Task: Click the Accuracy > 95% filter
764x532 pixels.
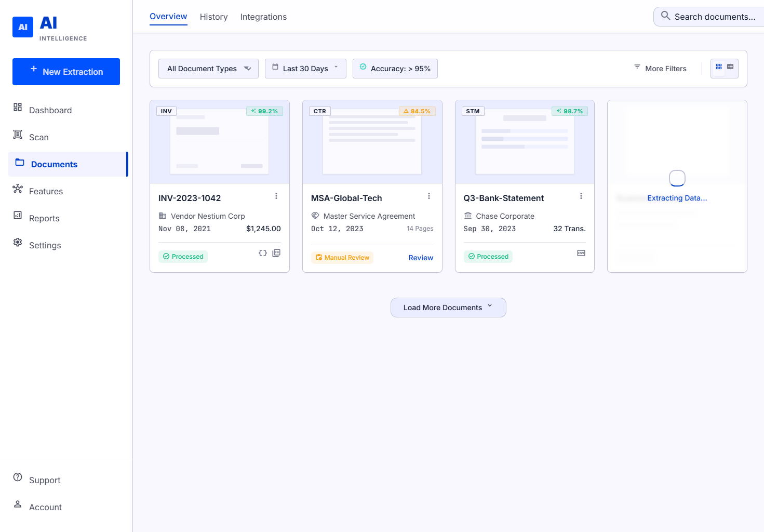Action: [395, 69]
